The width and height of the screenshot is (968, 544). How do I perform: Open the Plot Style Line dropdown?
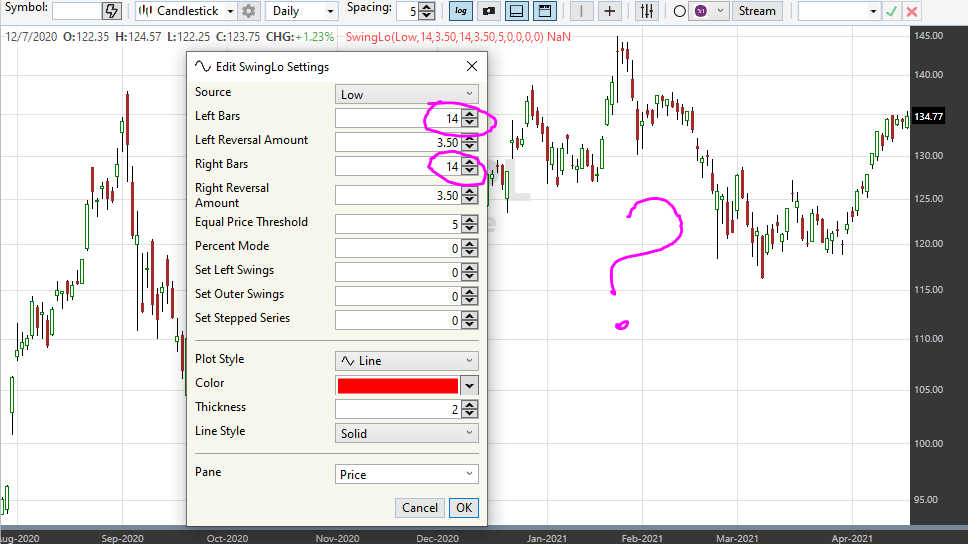point(406,361)
